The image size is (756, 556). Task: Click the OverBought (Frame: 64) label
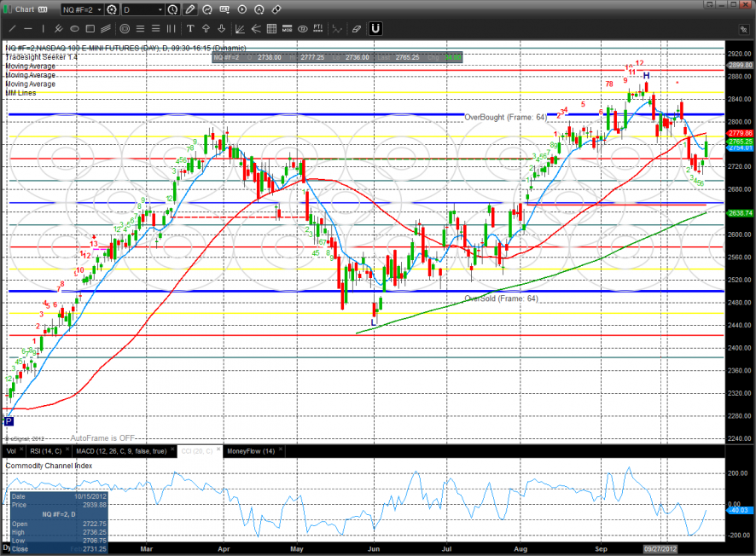(x=505, y=117)
